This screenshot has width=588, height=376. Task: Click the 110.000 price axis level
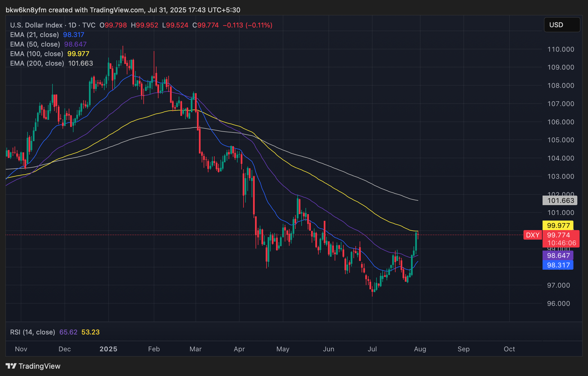coord(561,49)
